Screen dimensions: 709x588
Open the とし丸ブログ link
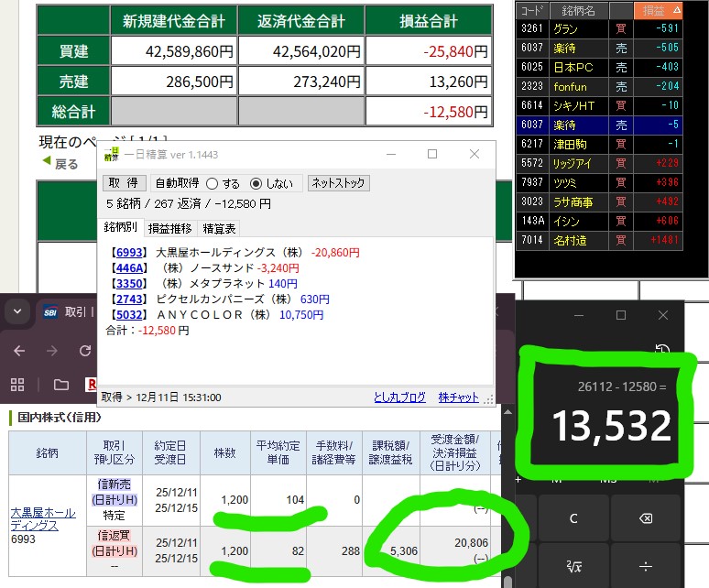399,397
